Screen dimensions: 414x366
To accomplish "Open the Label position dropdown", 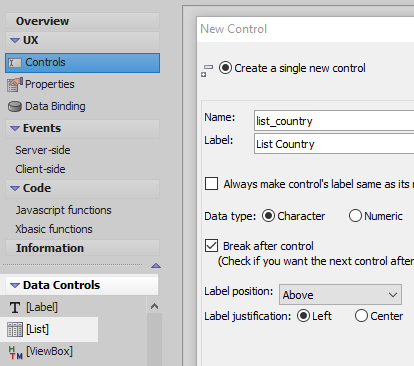I will coord(340,295).
